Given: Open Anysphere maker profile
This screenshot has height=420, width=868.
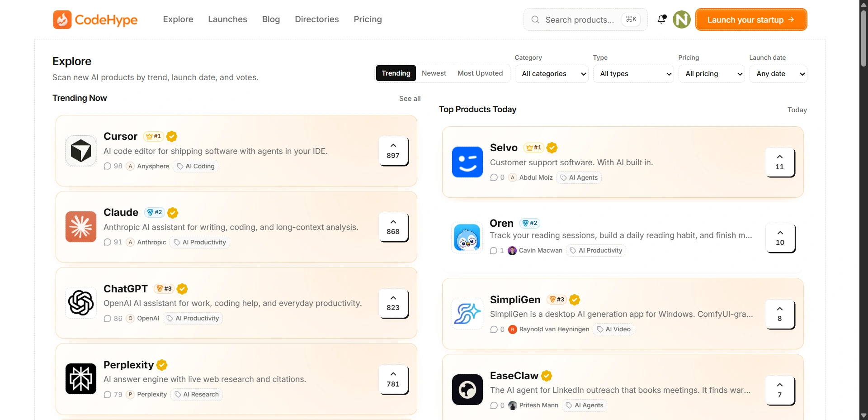Looking at the screenshot, I should click(148, 166).
